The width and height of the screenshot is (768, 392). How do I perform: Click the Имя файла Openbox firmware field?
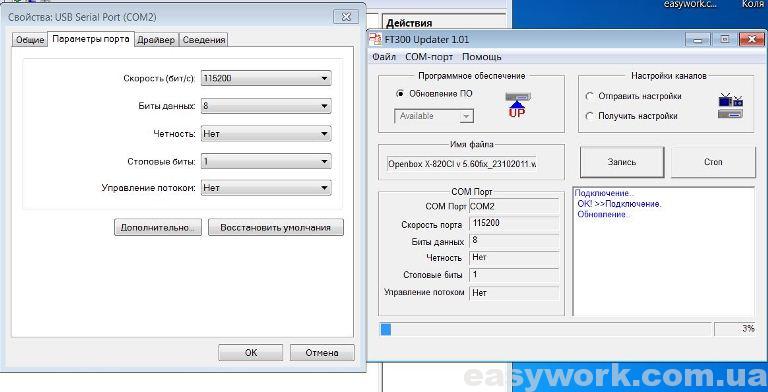[462, 164]
